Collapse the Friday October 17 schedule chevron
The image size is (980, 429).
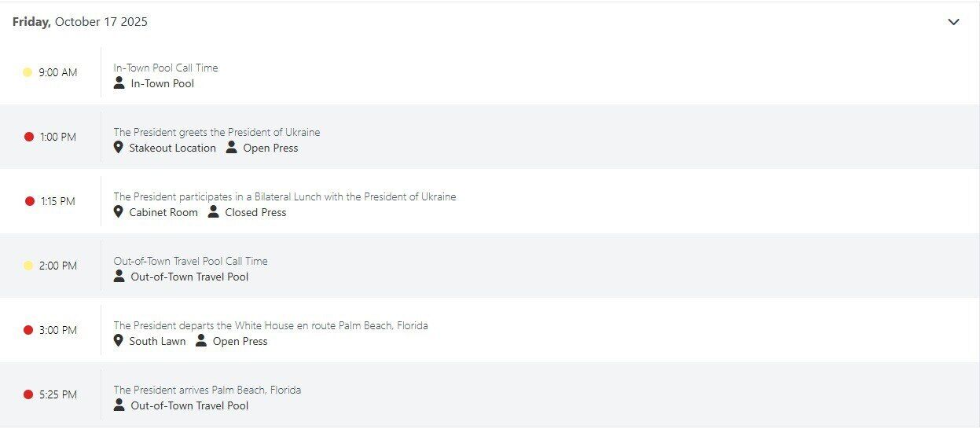click(x=953, y=22)
